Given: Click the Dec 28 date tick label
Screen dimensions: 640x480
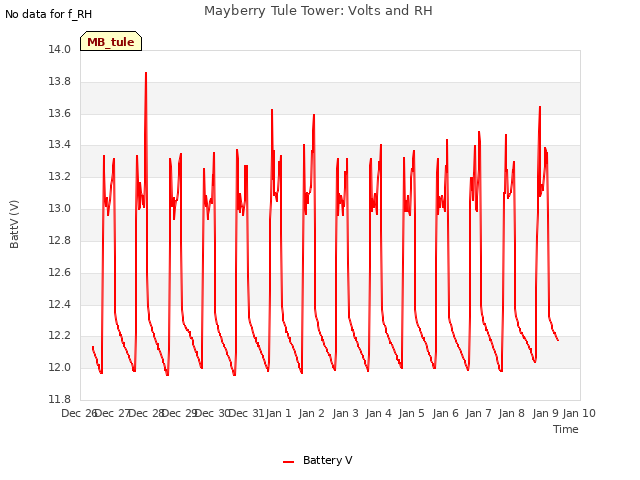Looking at the screenshot, I should [x=147, y=413].
